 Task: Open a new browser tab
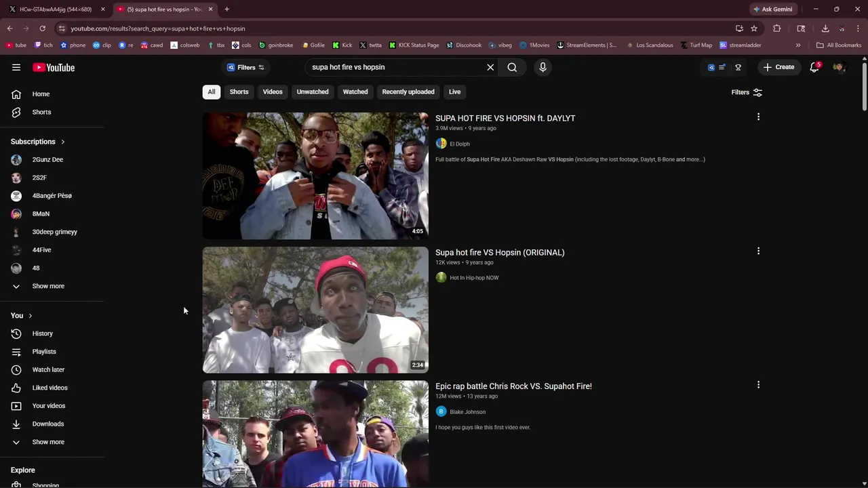click(226, 9)
